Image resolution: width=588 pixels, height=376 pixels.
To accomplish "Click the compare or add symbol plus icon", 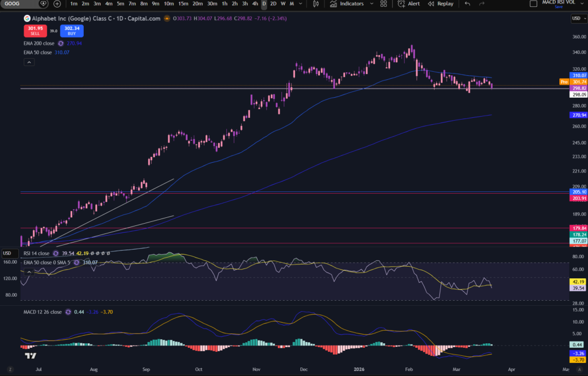I will click(57, 4).
